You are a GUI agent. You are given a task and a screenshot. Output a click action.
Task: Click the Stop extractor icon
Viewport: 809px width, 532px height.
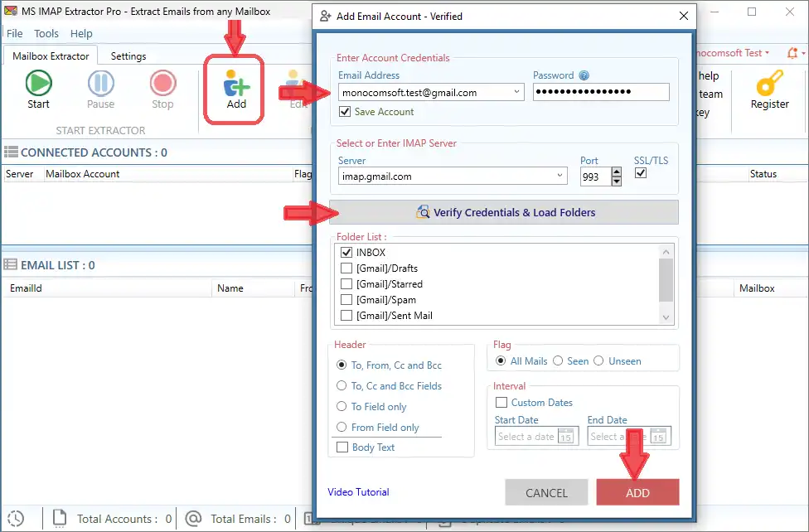click(163, 83)
